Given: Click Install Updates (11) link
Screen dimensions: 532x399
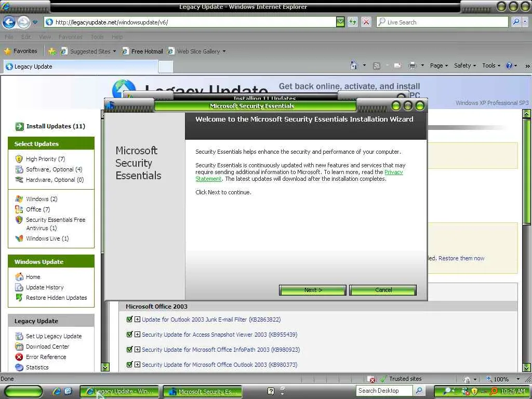Looking at the screenshot, I should [x=56, y=126].
